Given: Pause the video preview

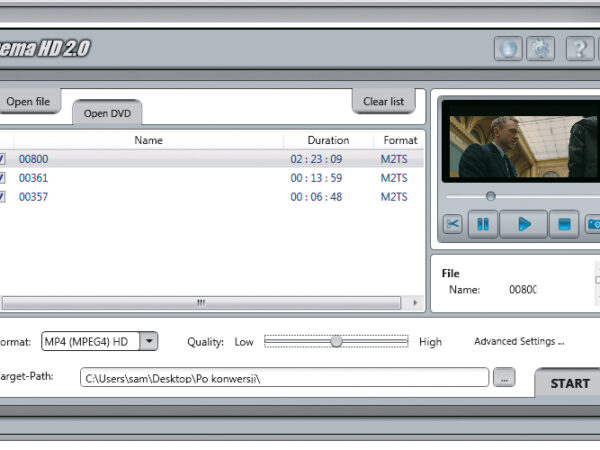Looking at the screenshot, I should click(x=483, y=224).
